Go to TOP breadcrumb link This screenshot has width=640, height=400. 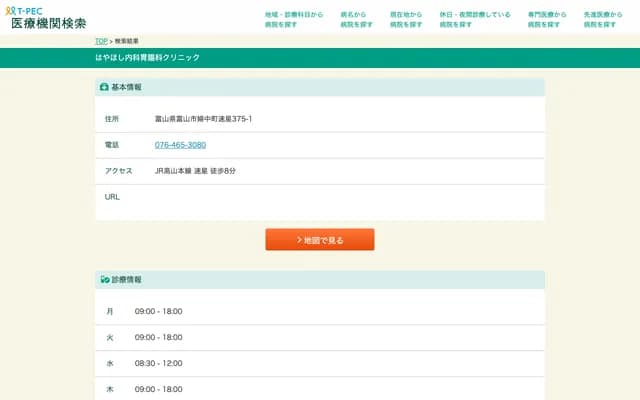pos(101,41)
